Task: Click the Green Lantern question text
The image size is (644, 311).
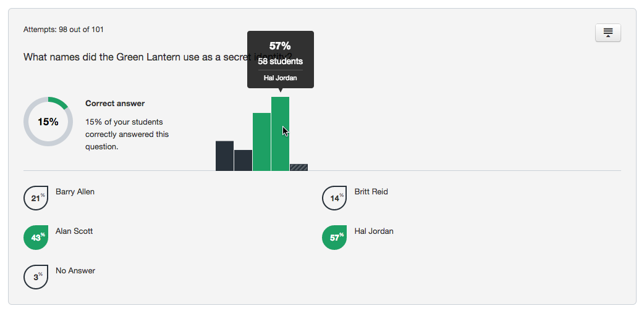Action: [x=158, y=57]
